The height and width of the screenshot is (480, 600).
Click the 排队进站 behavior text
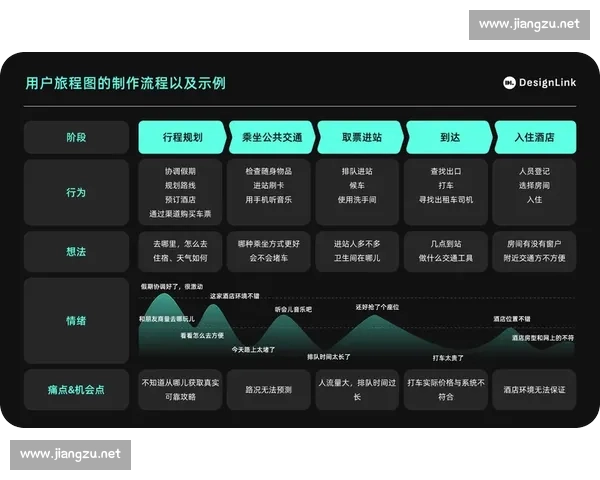point(357,171)
